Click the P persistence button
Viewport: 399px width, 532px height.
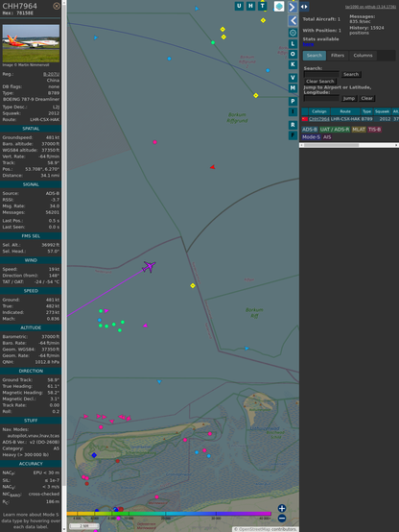click(293, 101)
